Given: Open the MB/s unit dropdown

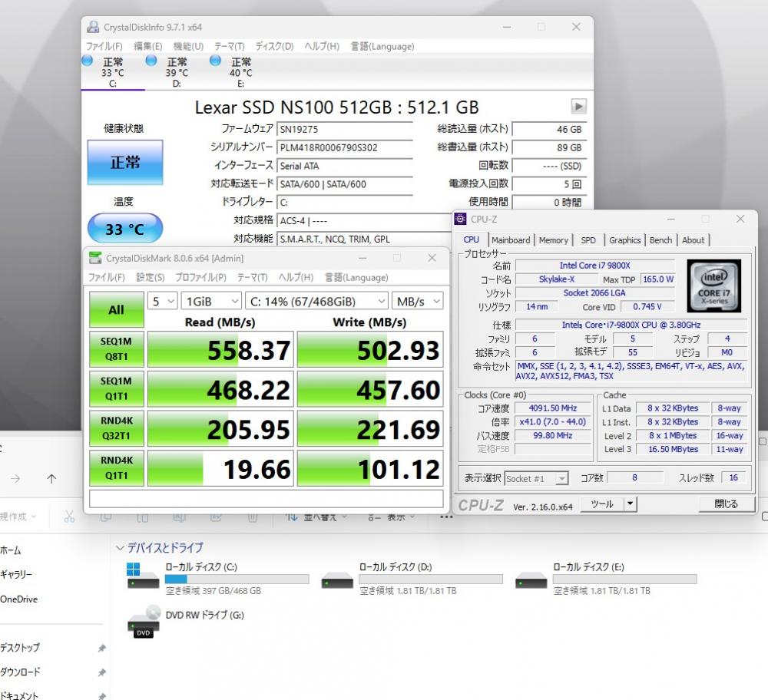Looking at the screenshot, I should pos(417,301).
